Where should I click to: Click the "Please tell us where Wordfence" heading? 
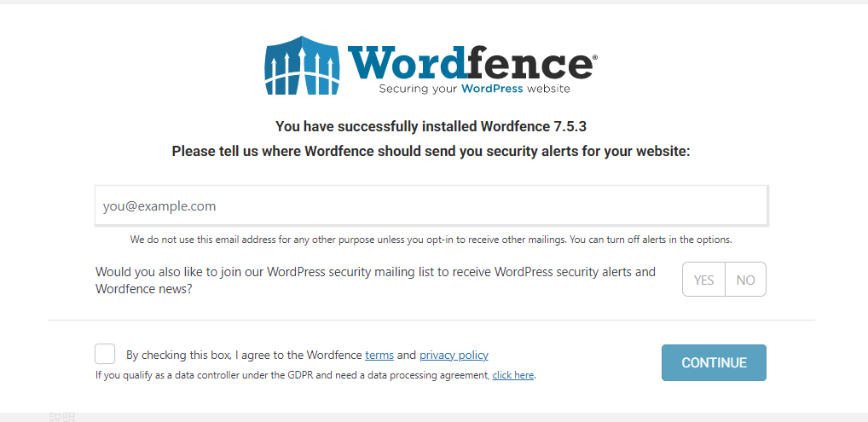pos(431,151)
